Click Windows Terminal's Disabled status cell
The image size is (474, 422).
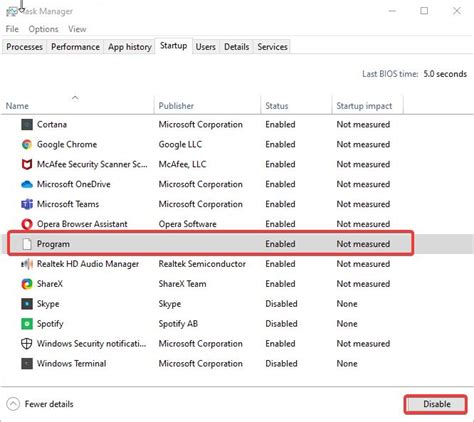pyautogui.click(x=281, y=364)
